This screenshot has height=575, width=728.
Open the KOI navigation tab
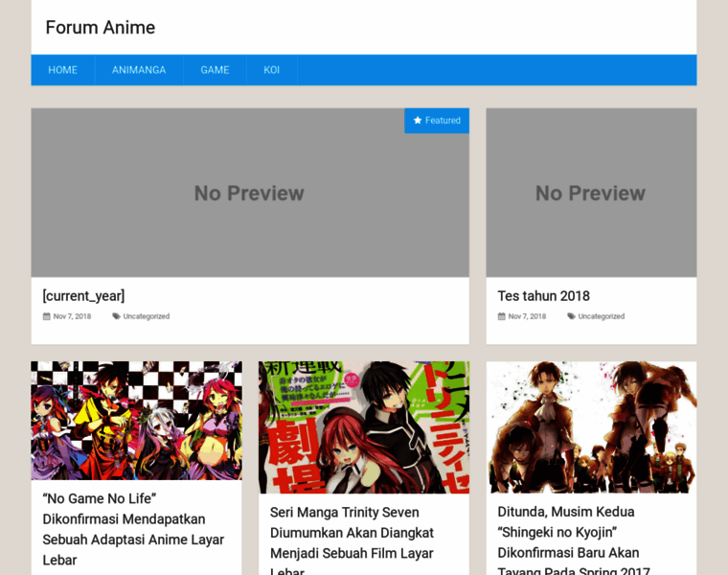click(272, 70)
